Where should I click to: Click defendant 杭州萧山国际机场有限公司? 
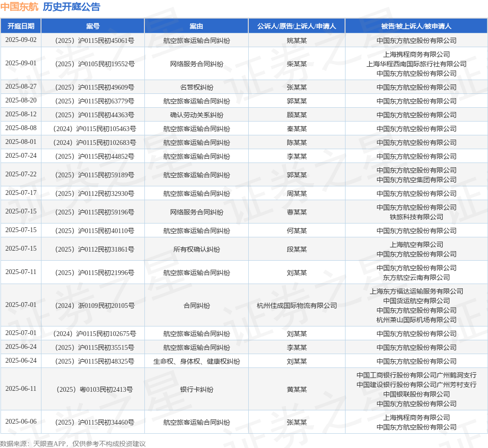417,320
